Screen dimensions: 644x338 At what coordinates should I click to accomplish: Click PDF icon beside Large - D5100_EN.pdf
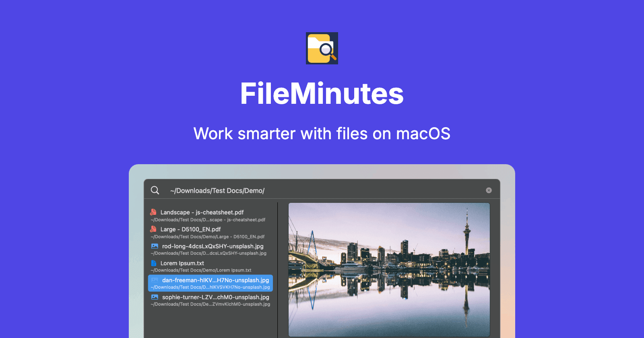[153, 229]
